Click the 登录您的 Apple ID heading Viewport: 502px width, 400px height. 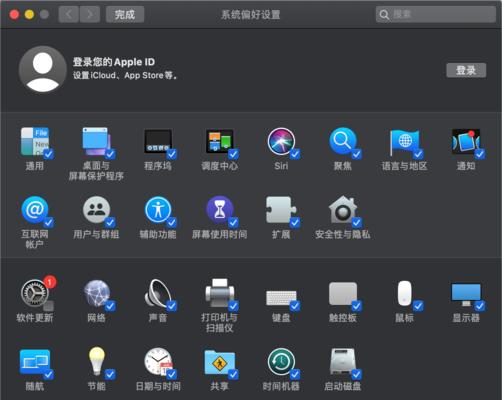coord(114,62)
